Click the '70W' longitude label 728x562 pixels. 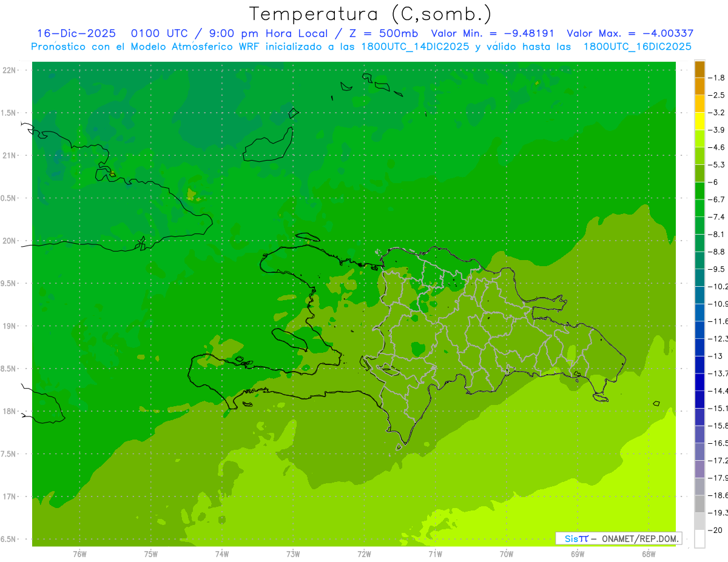click(507, 554)
